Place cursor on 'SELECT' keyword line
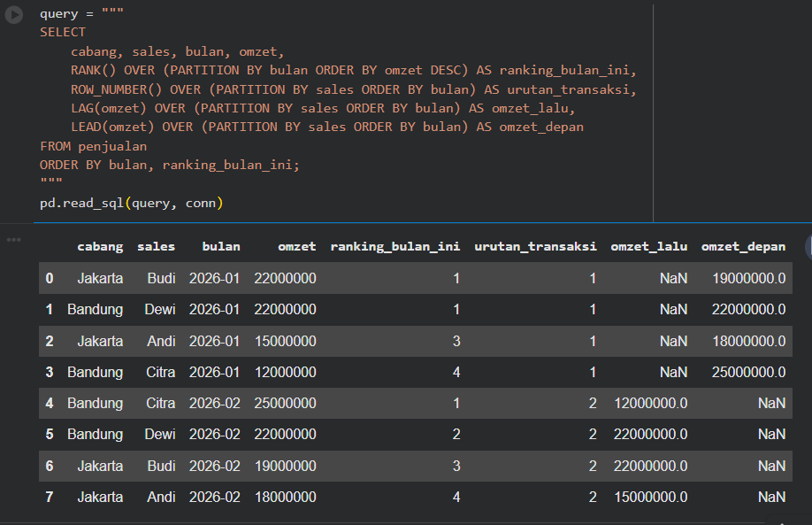The image size is (812, 525). 63,32
